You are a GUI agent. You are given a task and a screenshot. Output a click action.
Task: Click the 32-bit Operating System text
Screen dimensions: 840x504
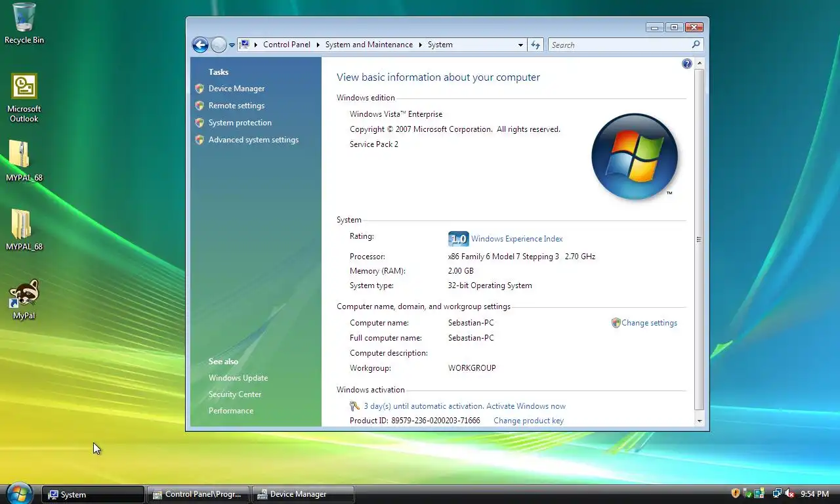[x=490, y=285]
